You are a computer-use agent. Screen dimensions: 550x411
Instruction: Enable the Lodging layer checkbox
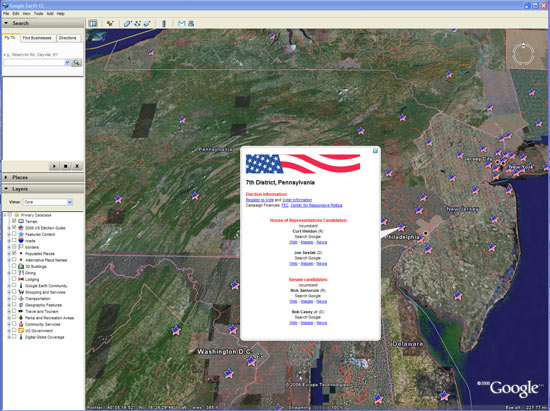click(x=14, y=279)
